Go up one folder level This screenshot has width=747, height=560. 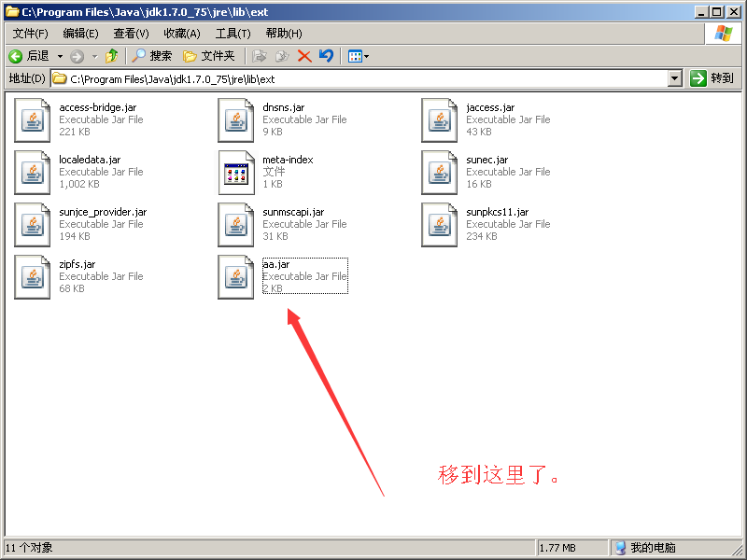pyautogui.click(x=112, y=56)
